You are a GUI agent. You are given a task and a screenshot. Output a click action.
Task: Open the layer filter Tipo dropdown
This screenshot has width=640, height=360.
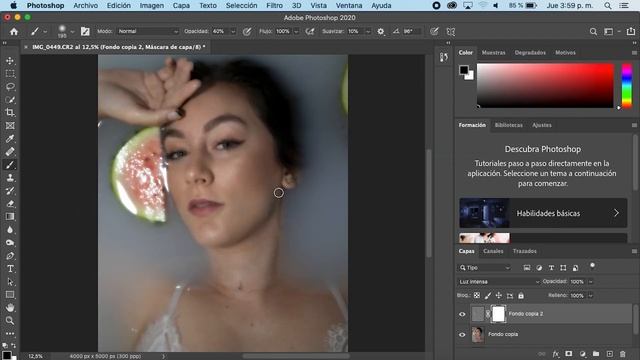[x=484, y=268]
